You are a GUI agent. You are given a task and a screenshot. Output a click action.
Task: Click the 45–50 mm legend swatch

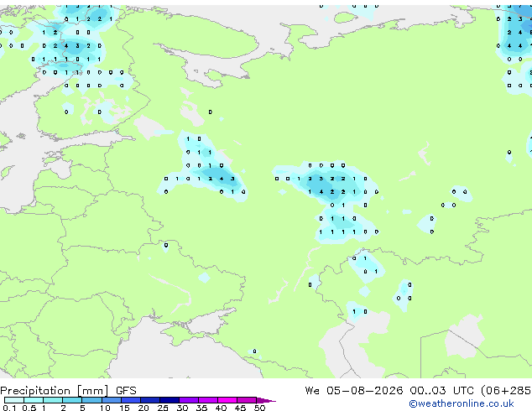tap(247, 400)
